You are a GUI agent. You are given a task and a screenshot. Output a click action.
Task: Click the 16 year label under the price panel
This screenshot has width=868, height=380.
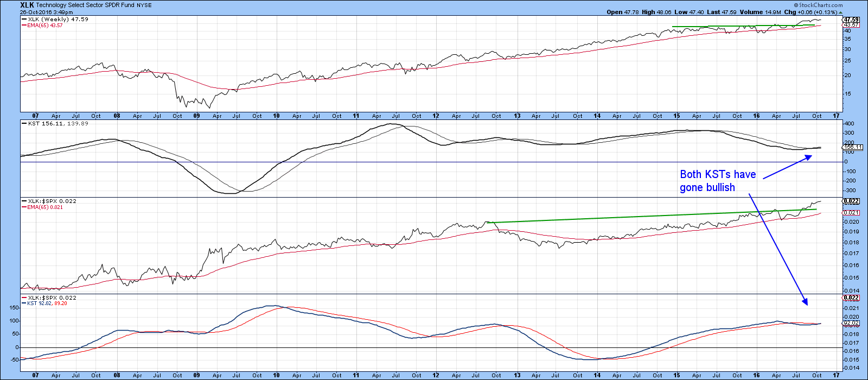click(x=756, y=116)
